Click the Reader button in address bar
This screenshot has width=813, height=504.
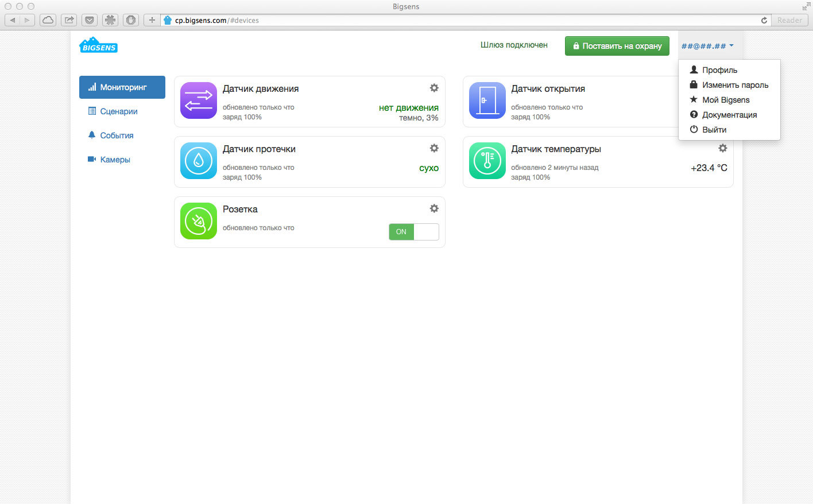coord(789,20)
